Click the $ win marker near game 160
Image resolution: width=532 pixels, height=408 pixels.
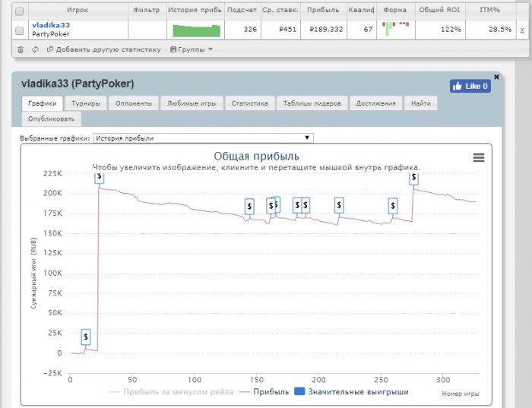point(271,206)
